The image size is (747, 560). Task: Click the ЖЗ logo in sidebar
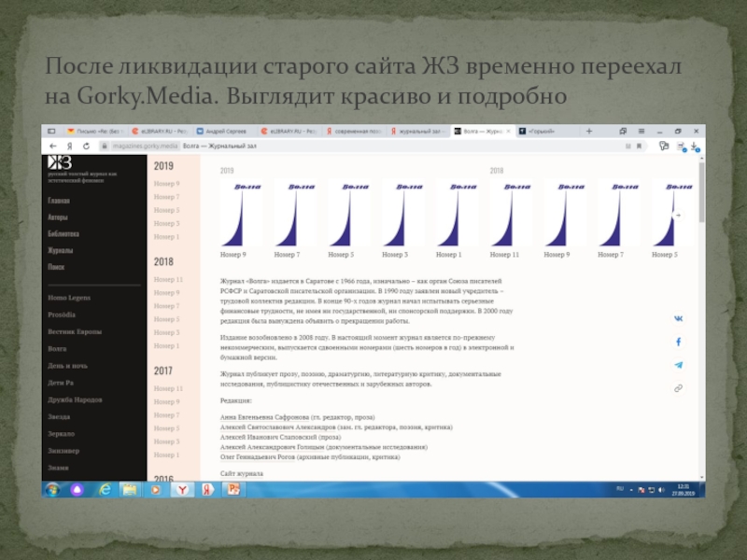60,162
